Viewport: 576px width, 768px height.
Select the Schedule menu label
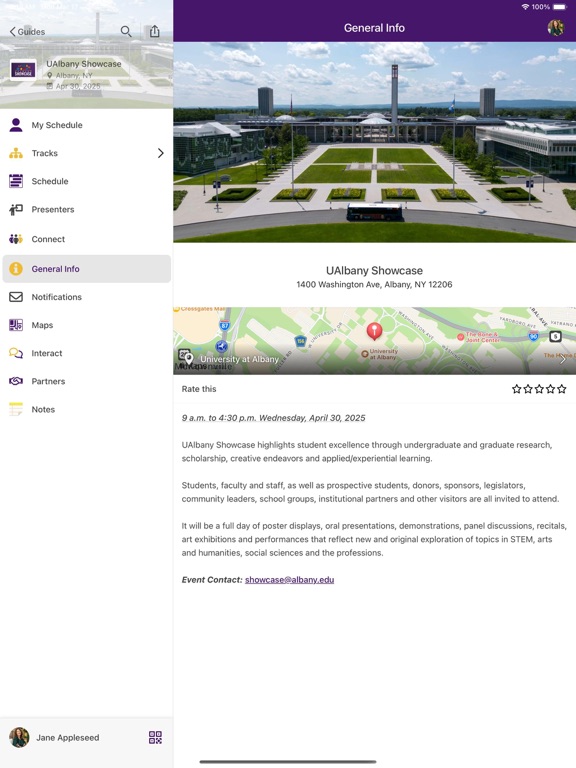[x=50, y=181]
